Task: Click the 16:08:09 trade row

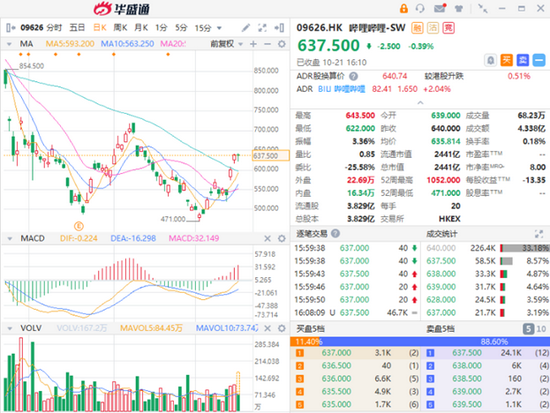Action: (356, 313)
